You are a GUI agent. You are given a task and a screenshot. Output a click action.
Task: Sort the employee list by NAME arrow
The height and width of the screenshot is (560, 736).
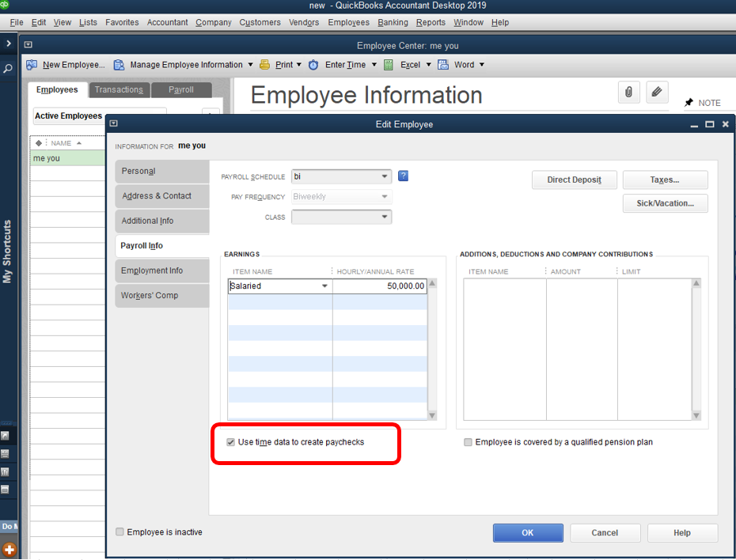79,143
